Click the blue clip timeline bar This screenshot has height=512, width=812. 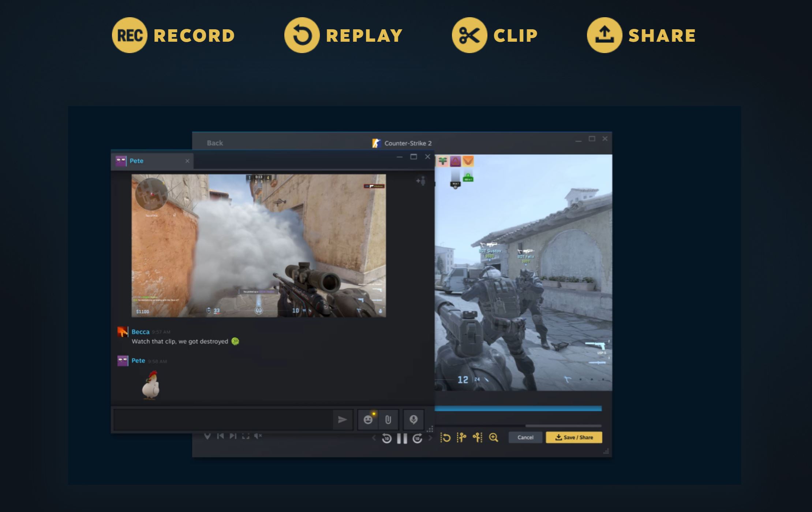518,408
